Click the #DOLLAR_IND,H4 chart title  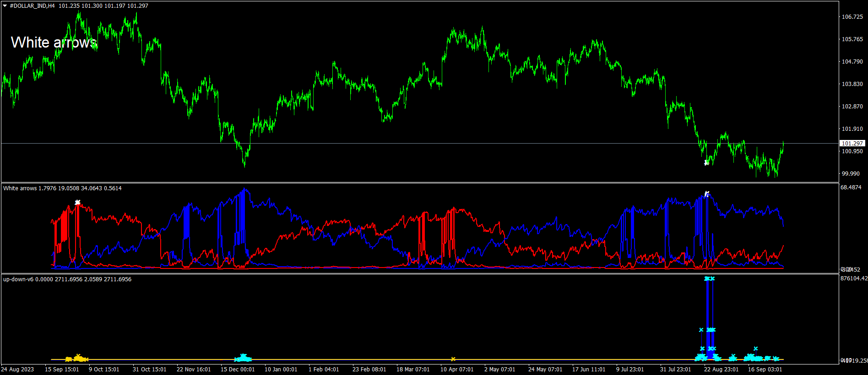[x=32, y=6]
